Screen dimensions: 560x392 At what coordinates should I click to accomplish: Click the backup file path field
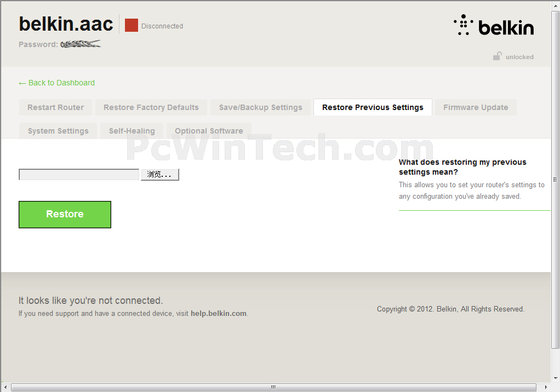tap(79, 175)
